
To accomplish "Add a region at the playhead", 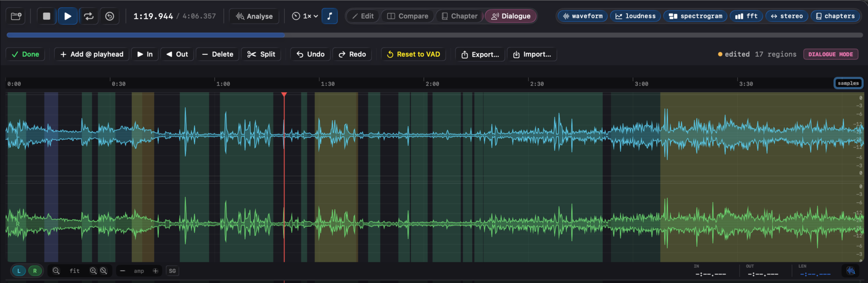I will point(92,54).
